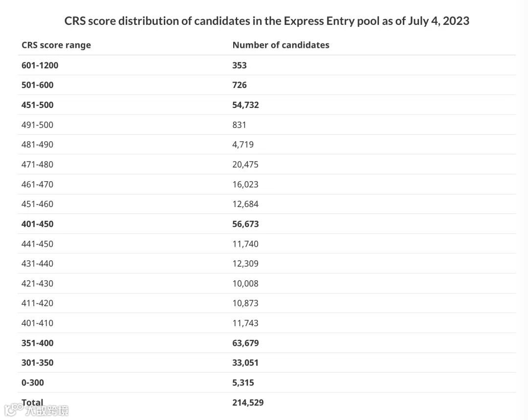Click the 10,008 candidates figure

click(x=245, y=283)
